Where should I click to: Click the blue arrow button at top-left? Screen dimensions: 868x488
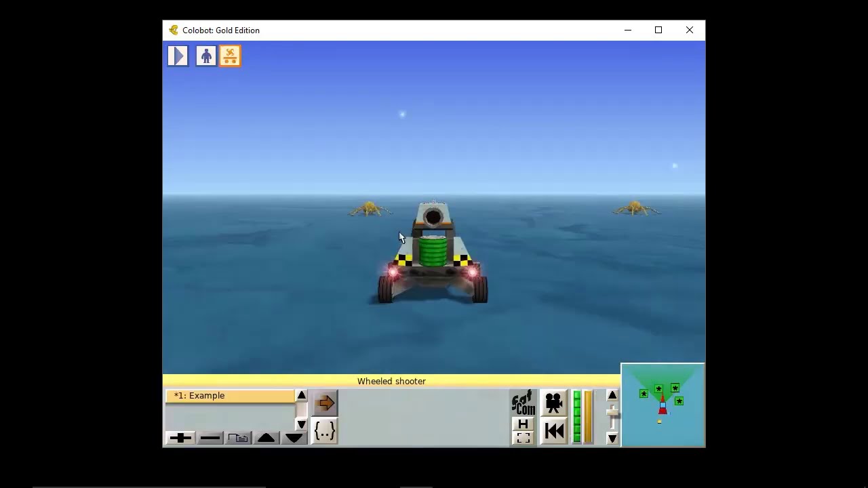(x=178, y=56)
